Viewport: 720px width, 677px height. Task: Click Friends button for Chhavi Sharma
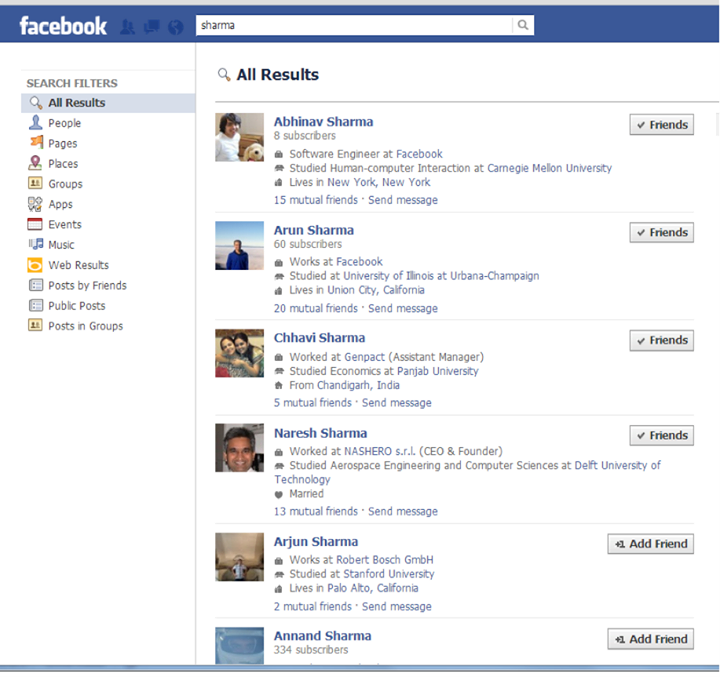(661, 340)
